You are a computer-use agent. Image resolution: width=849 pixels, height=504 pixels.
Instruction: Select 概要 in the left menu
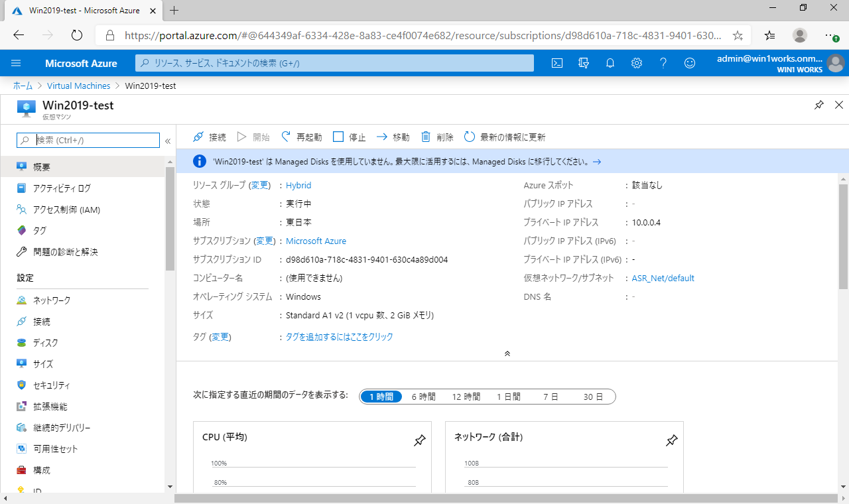tap(83, 167)
